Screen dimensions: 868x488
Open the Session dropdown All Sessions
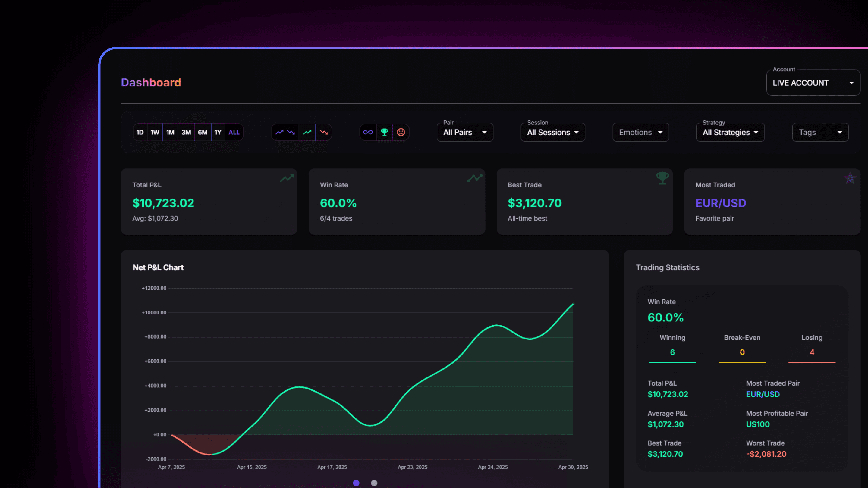pos(553,132)
